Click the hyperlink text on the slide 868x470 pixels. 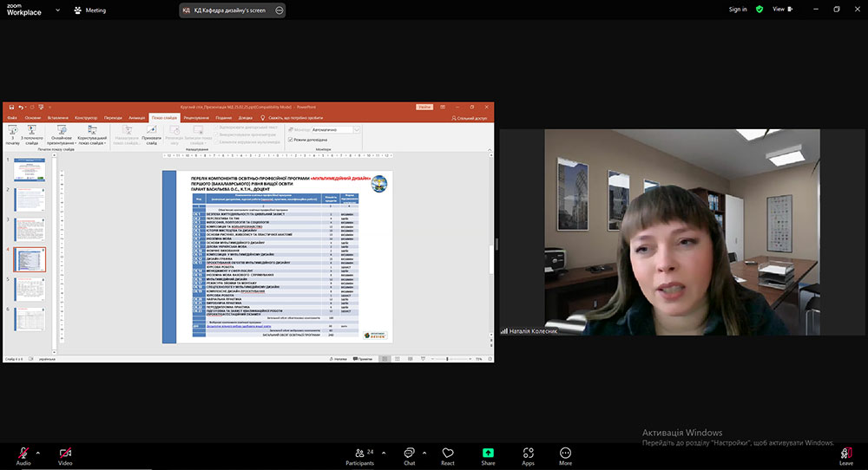(239, 326)
